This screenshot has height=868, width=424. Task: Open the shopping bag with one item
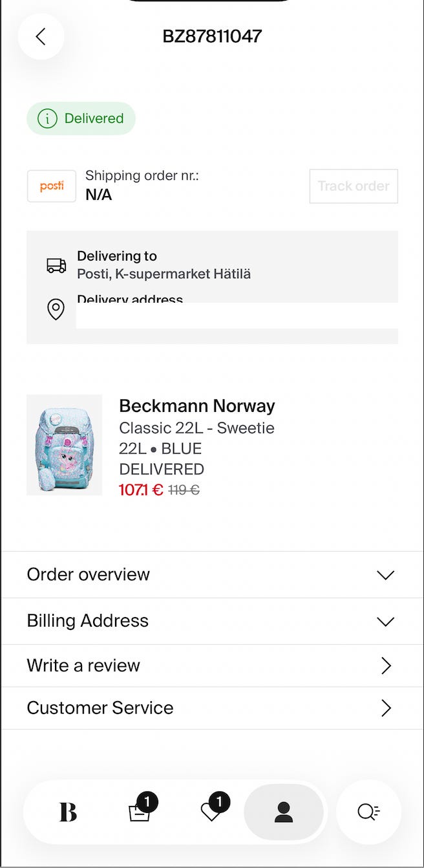coord(140,812)
